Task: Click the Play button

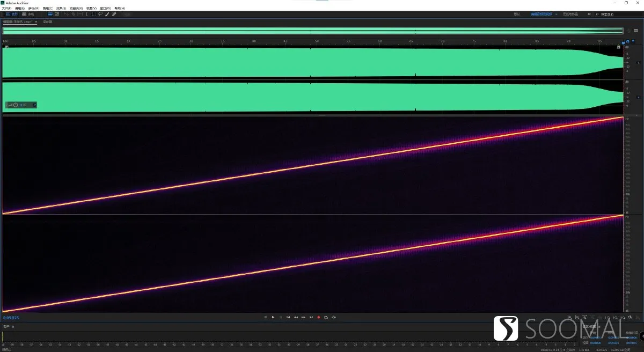Action: pyautogui.click(x=273, y=317)
